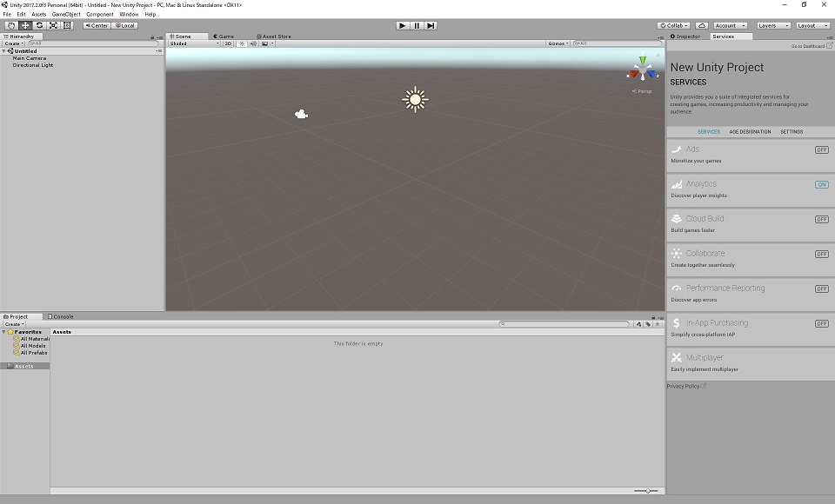Adjust the Project icon size slider
Viewport: 835px width, 504px height.
pyautogui.click(x=646, y=491)
